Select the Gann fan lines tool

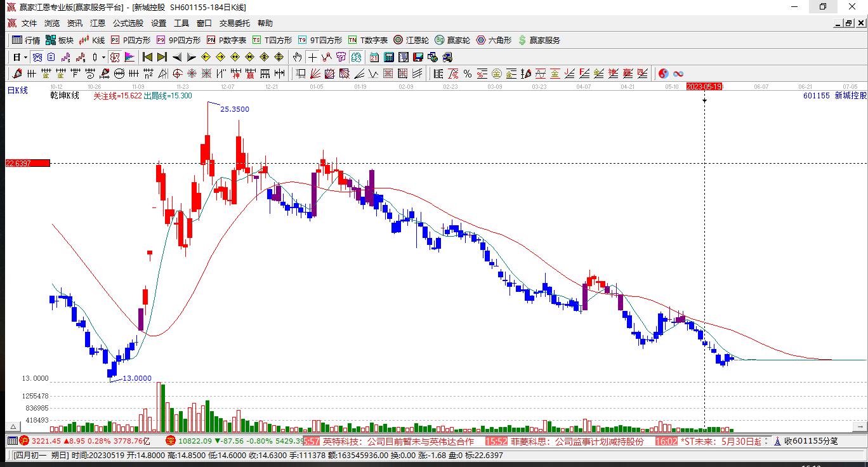314,74
